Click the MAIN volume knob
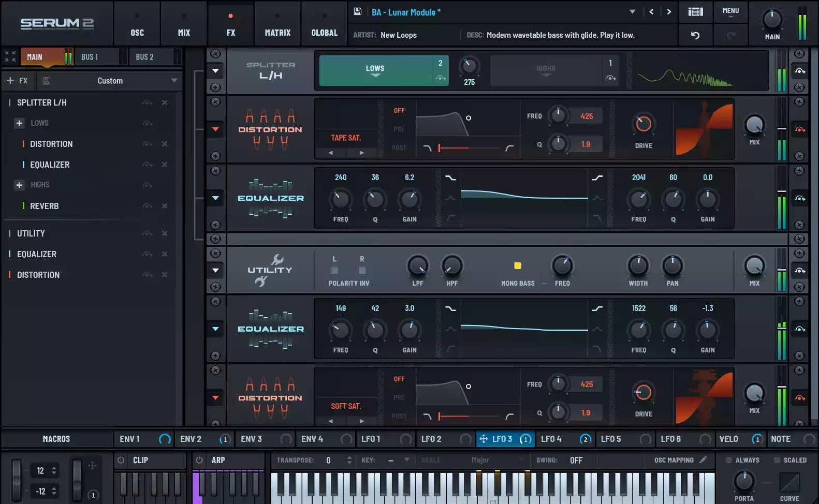Image resolution: width=819 pixels, height=504 pixels. [x=772, y=19]
